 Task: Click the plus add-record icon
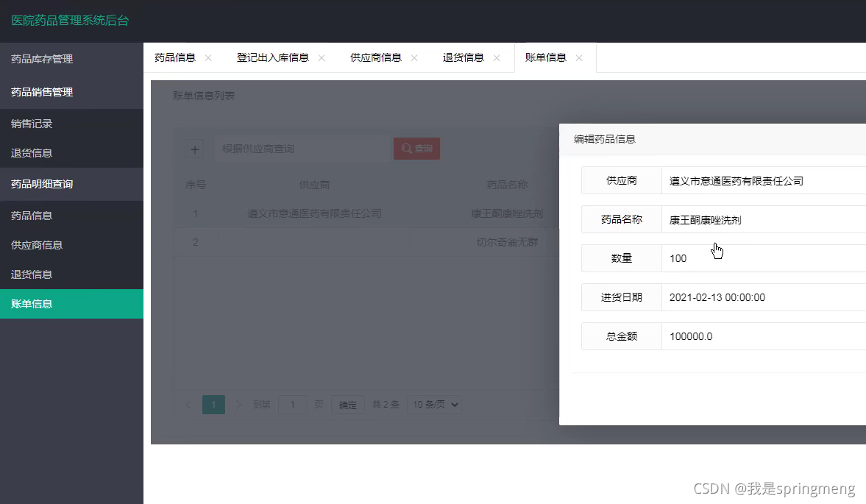pyautogui.click(x=194, y=149)
